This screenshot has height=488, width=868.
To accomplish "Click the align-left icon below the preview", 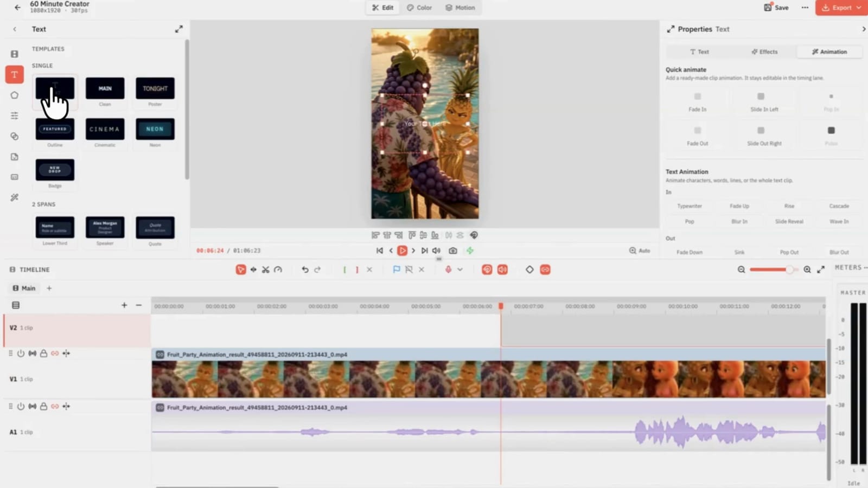I will 375,235.
